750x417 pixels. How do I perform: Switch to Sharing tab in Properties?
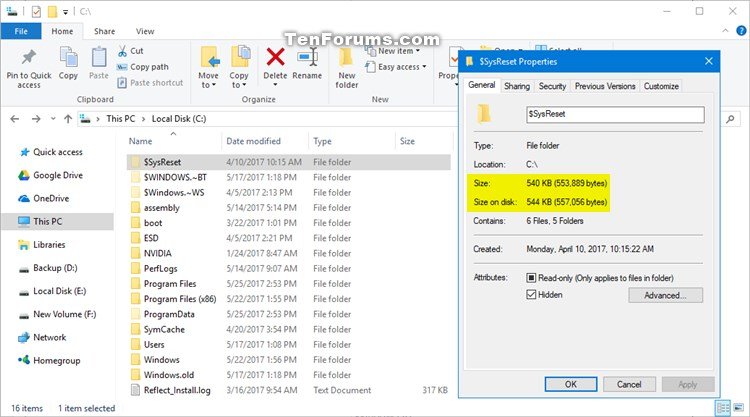pos(517,86)
